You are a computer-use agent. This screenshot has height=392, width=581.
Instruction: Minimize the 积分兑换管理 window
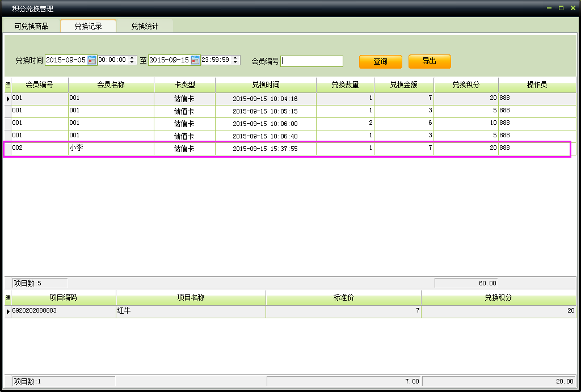click(x=549, y=8)
